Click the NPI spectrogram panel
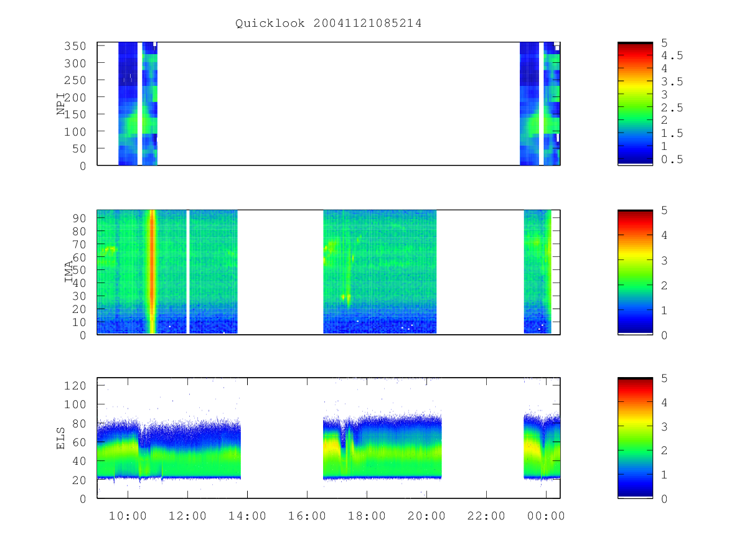This screenshot has width=747, height=560. click(329, 104)
